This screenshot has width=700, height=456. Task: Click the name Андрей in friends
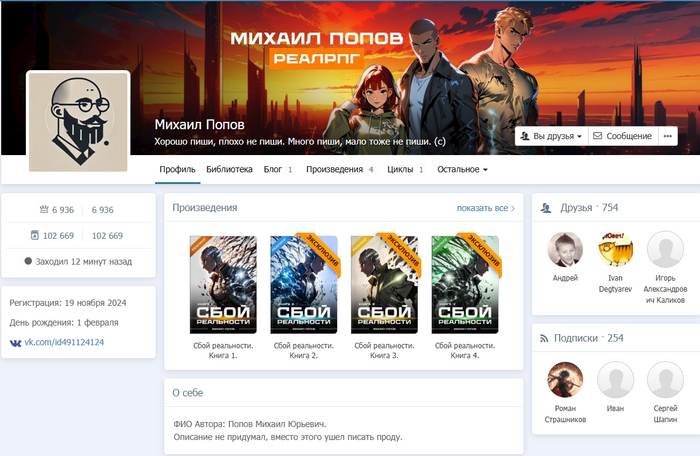pyautogui.click(x=565, y=278)
